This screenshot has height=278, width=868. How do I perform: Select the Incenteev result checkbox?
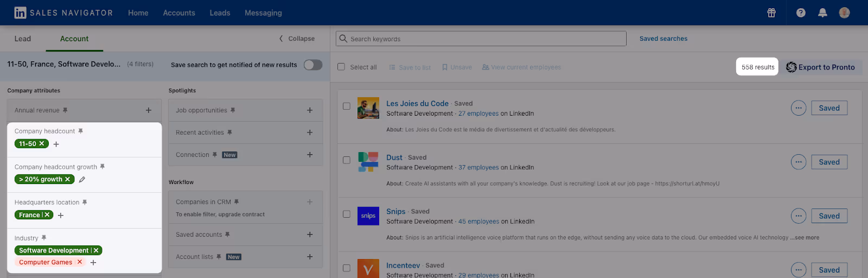point(347,268)
